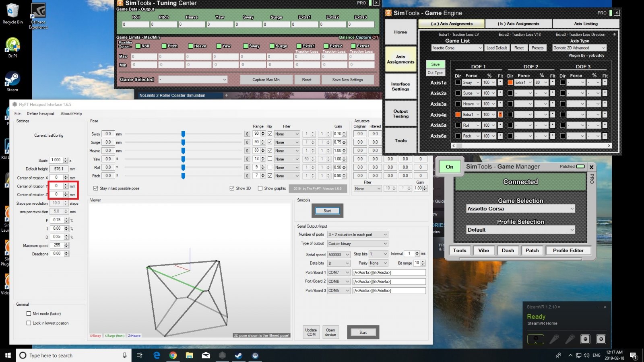Toggle the Show graphic checkbox
Viewport: 644px width, 362px height.
(x=260, y=188)
